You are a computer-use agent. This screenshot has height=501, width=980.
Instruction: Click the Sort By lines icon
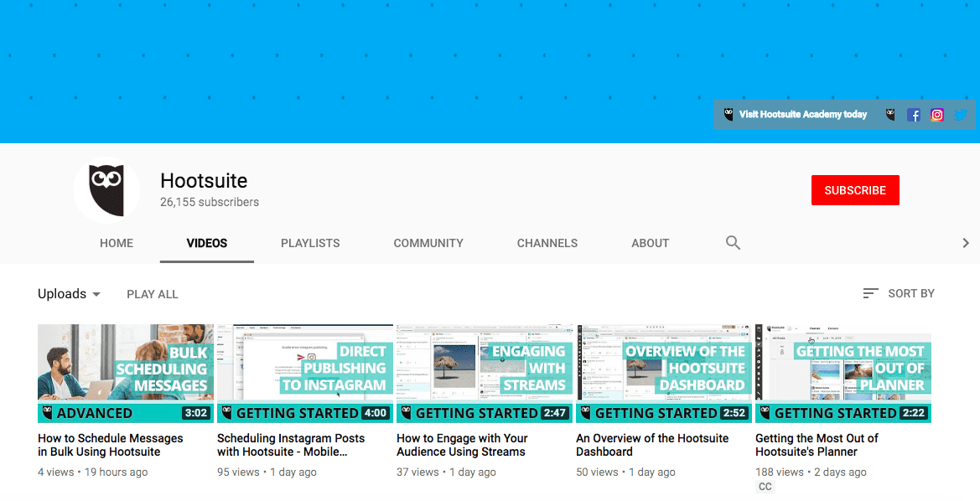click(871, 293)
